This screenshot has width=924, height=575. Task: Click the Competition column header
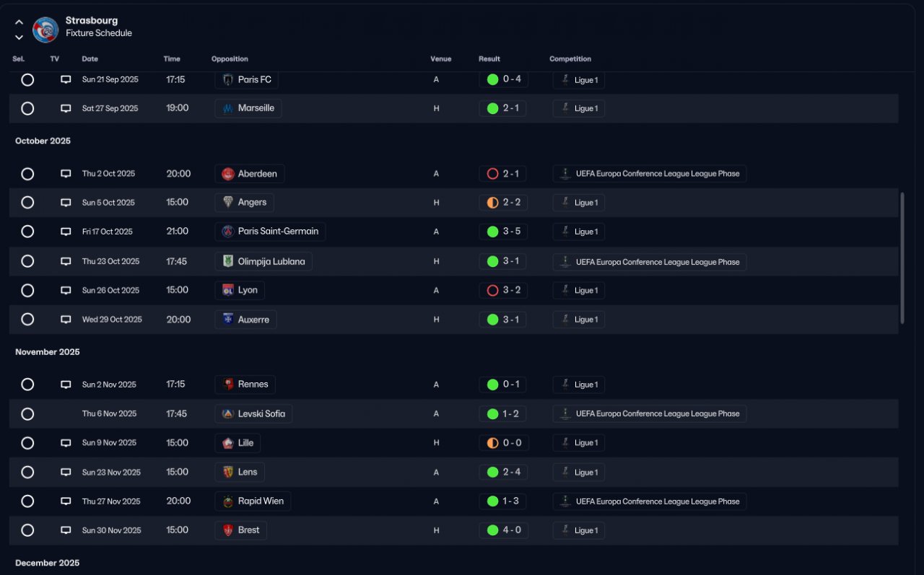570,59
